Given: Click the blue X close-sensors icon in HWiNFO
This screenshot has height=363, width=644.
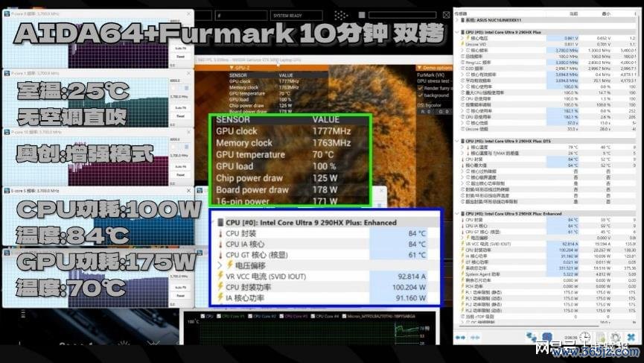Looking at the screenshot, I should point(631,337).
